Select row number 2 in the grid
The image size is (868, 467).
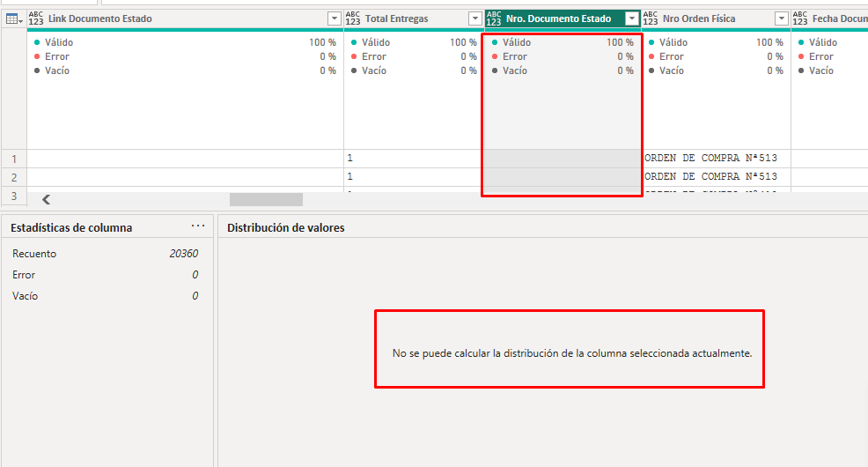[x=13, y=177]
